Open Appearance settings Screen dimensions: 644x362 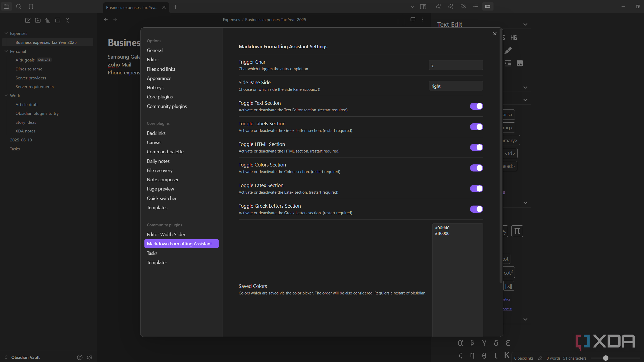(159, 78)
